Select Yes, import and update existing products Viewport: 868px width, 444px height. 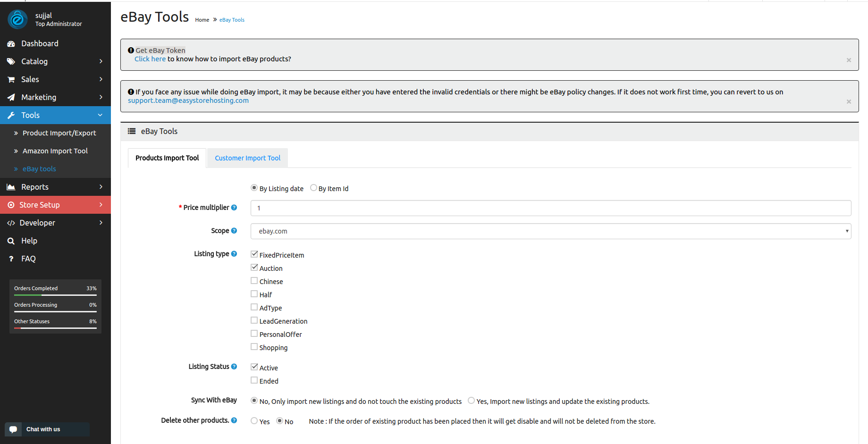471,401
